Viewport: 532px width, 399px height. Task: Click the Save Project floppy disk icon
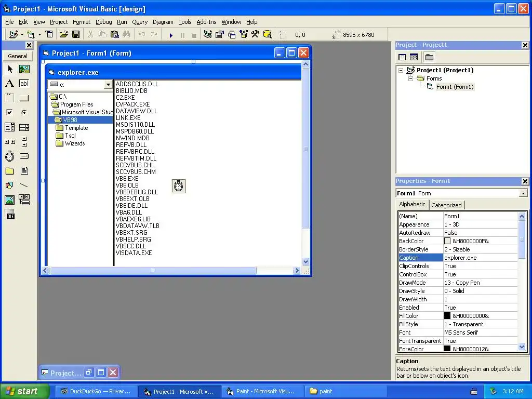76,34
